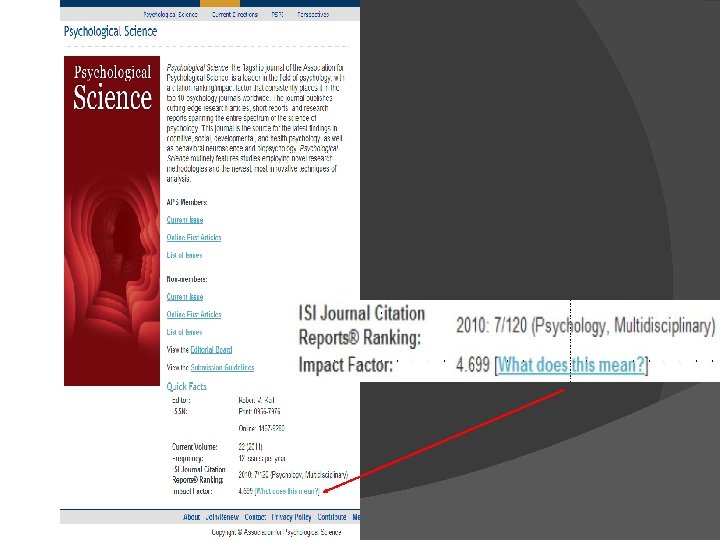The width and height of the screenshot is (720, 540).
Task: Open Online First Articles under APS Members
Action: 194,237
